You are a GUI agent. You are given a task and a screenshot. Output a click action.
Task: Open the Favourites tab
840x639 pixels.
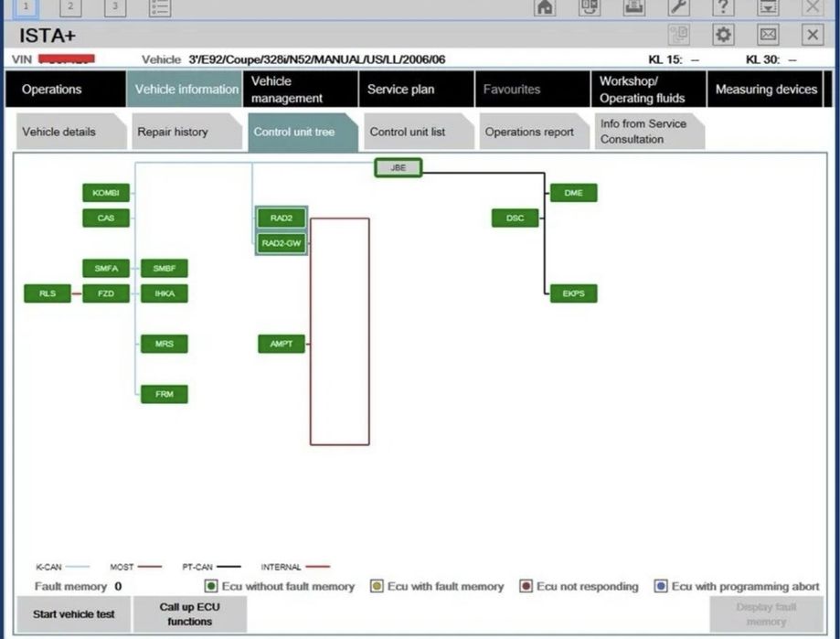532,89
